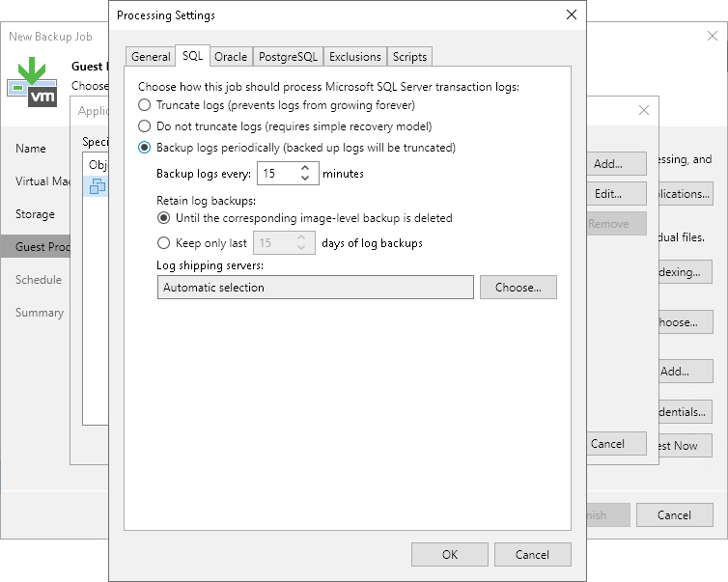The image size is (728, 582).
Task: Open the Oracle tab
Action: (231, 57)
